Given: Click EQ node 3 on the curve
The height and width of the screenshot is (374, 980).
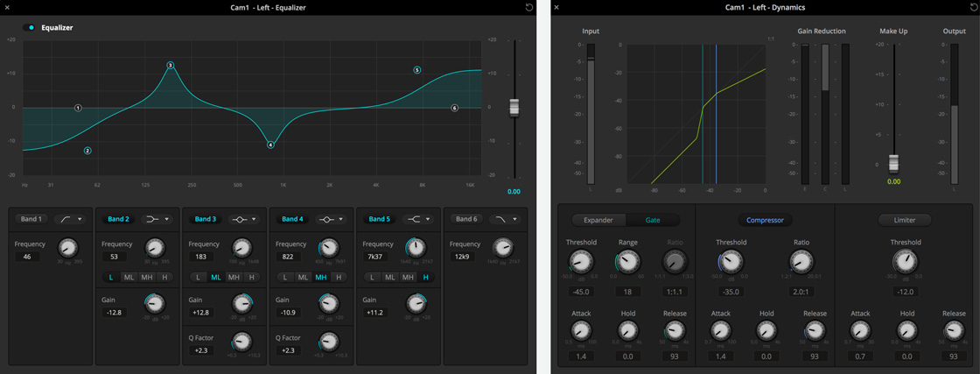Looking at the screenshot, I should click(171, 66).
